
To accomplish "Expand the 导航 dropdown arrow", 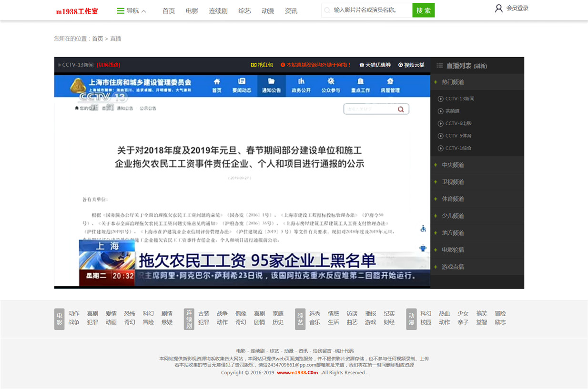I will pyautogui.click(x=144, y=11).
